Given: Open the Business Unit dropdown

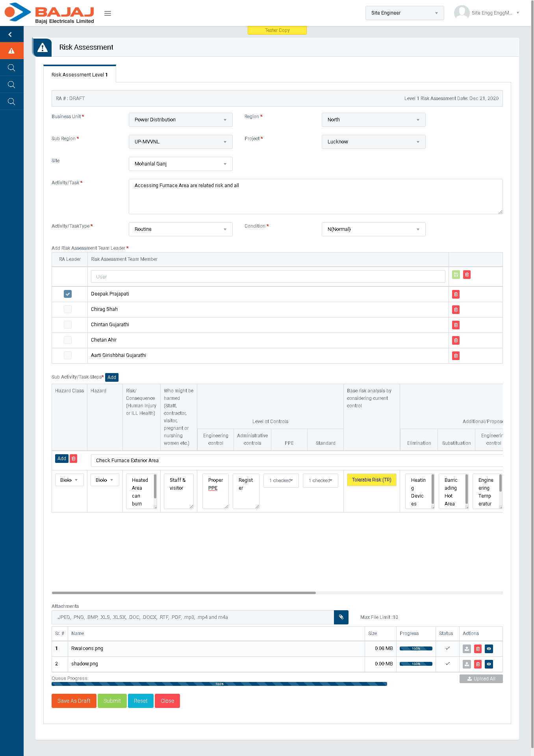Looking at the screenshot, I should 180,120.
